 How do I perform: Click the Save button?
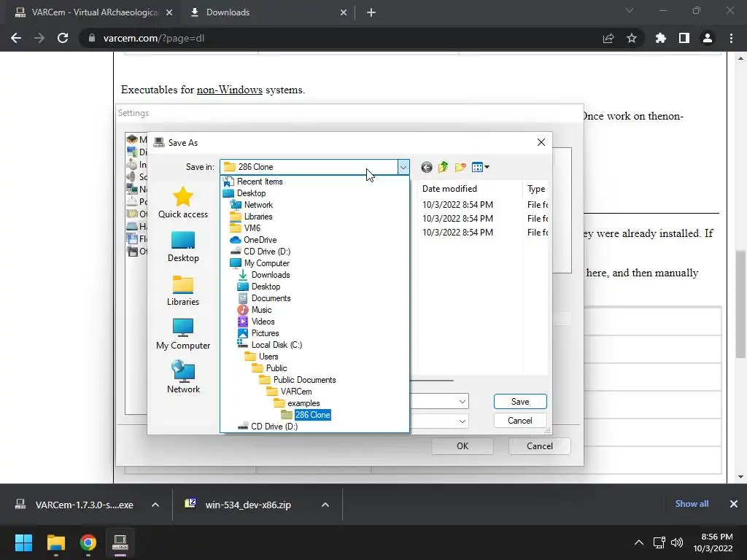(520, 402)
